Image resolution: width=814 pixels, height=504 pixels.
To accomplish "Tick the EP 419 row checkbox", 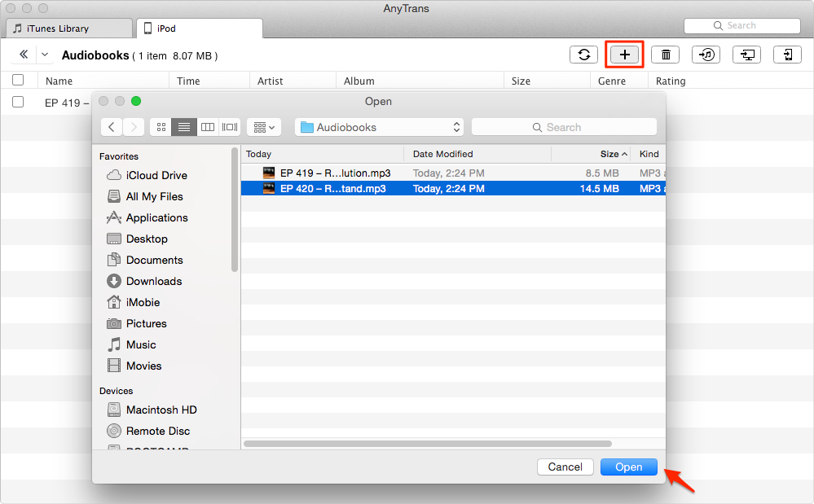I will [18, 102].
